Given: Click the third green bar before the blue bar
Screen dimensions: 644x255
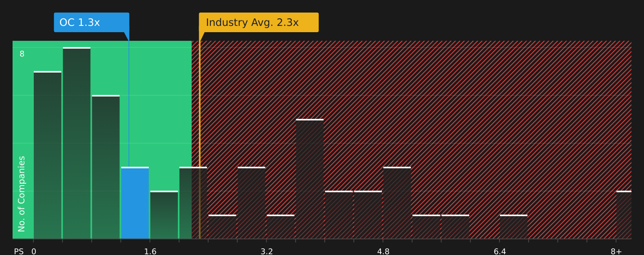Looking at the screenshot, I should (x=106, y=167).
